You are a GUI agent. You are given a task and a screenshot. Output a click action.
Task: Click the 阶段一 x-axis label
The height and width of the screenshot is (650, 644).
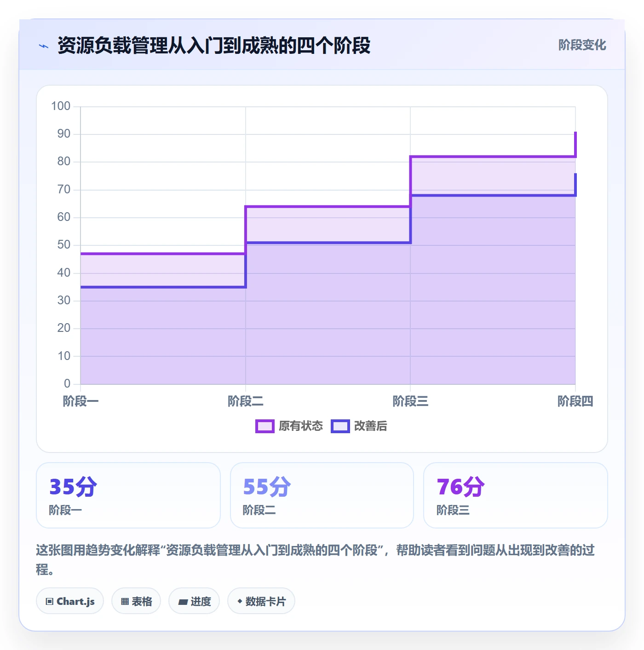[81, 401]
